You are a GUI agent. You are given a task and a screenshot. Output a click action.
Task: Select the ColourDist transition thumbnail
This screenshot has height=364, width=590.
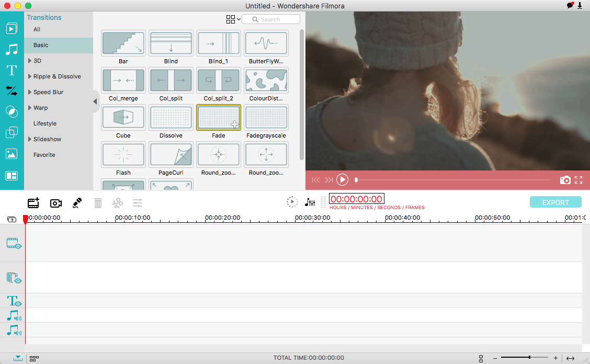pos(266,80)
